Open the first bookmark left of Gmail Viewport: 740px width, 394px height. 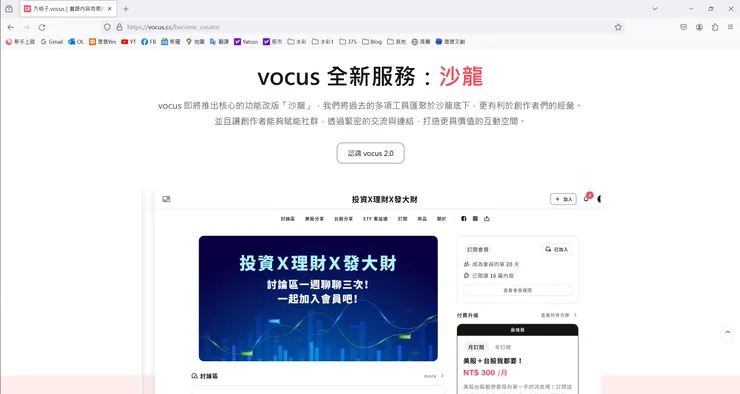20,42
